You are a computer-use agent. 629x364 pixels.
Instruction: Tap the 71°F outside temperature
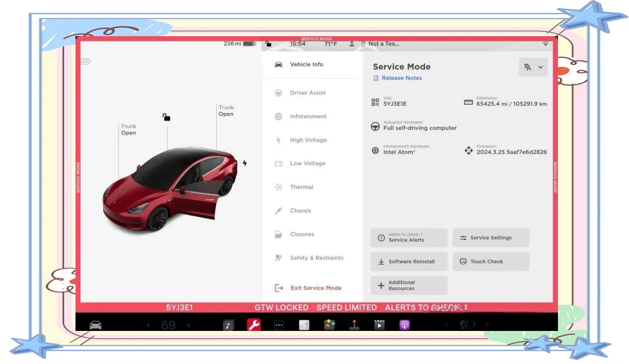331,44
